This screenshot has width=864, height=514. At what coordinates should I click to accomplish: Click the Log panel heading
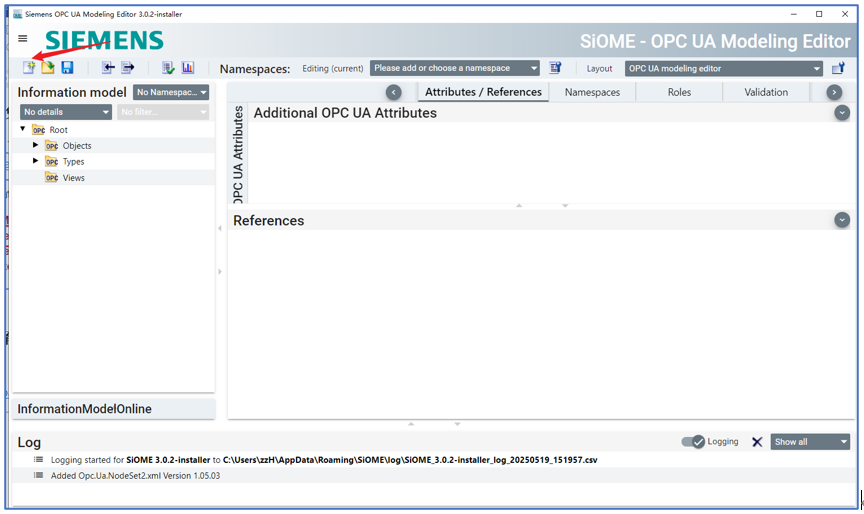(29, 442)
